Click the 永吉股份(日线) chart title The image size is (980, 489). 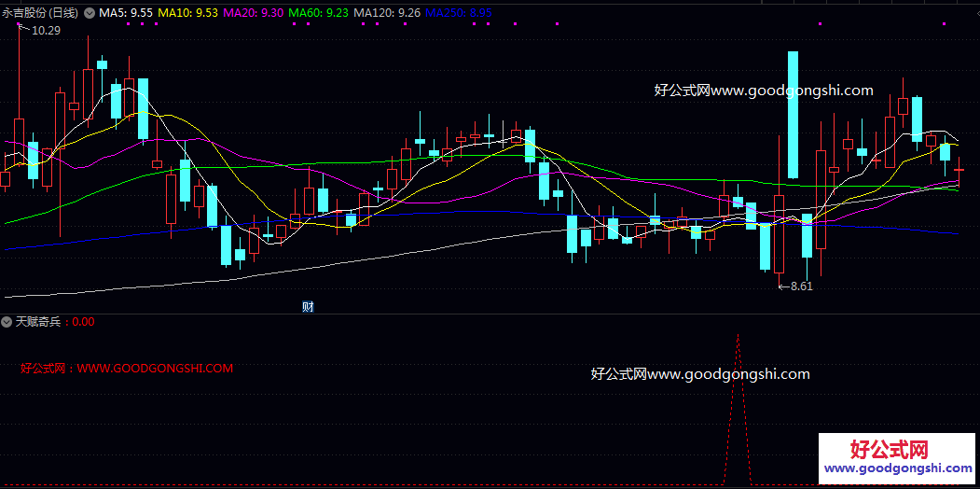tap(41, 12)
